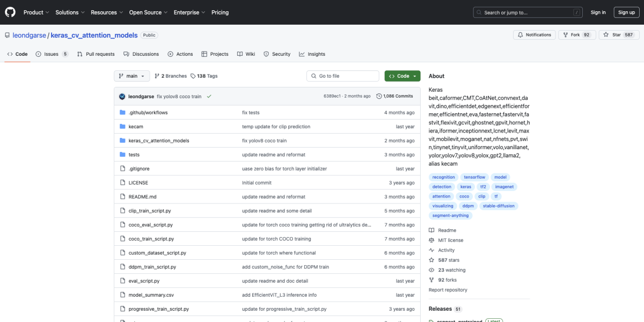Open the Releases heading link
The width and height of the screenshot is (644, 322).
pos(445,309)
